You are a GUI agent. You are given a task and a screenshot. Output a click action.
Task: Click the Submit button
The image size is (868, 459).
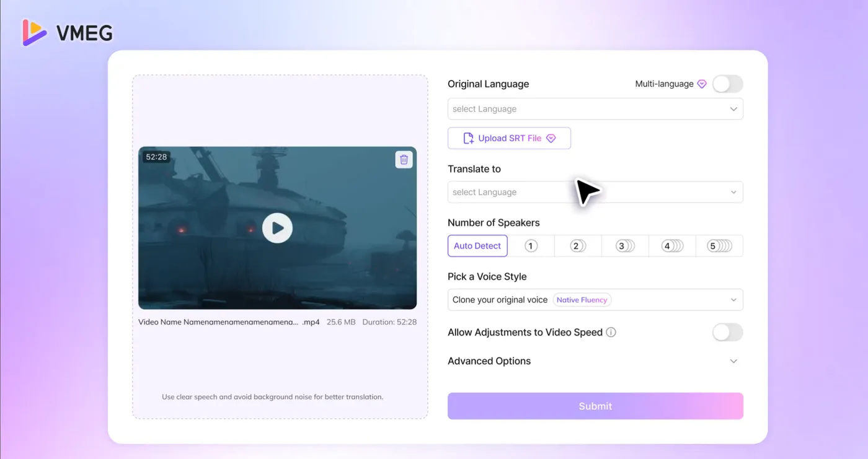pyautogui.click(x=595, y=406)
